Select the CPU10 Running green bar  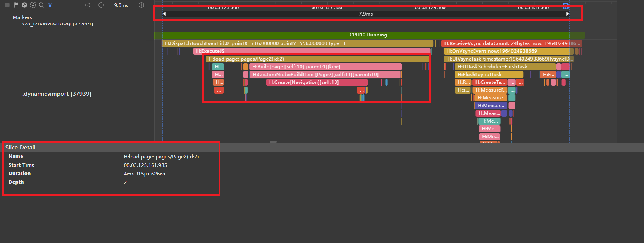[368, 35]
